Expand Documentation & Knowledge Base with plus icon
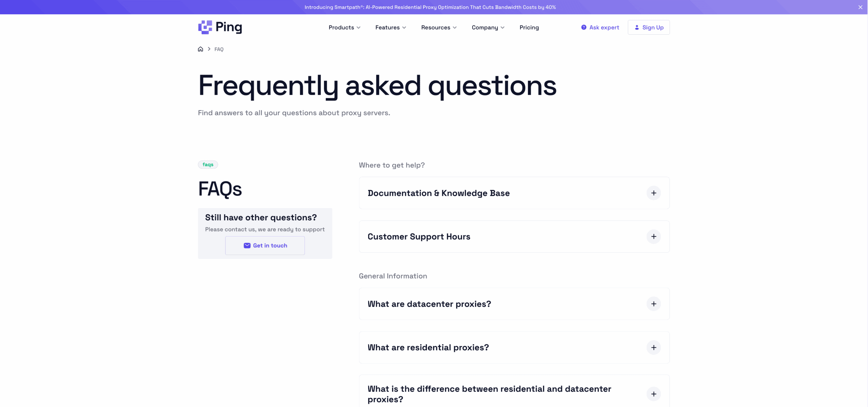The image size is (868, 407). point(653,193)
